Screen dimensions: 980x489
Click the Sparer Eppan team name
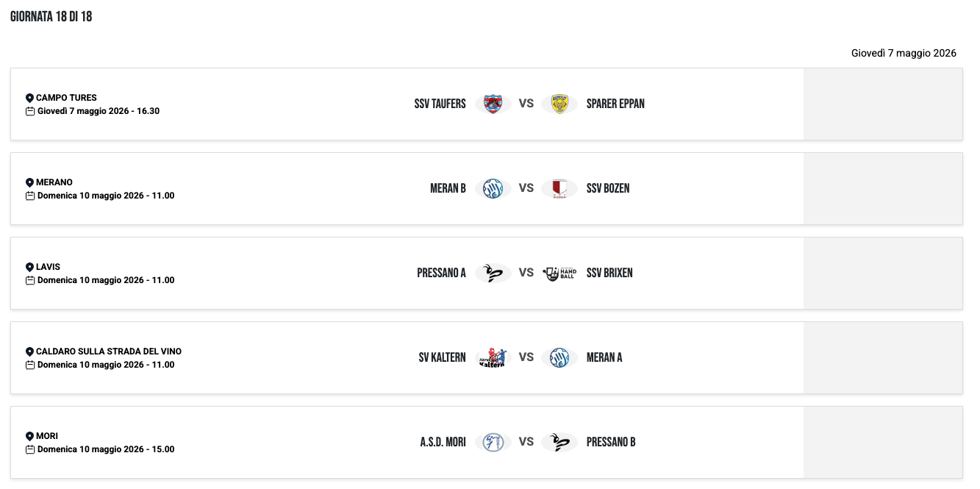615,104
